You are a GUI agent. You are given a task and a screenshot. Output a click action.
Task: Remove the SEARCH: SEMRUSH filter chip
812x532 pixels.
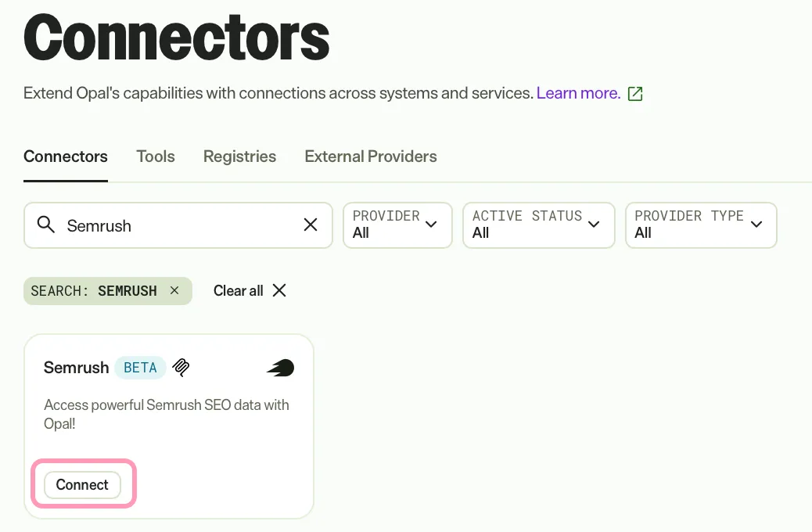coord(174,290)
